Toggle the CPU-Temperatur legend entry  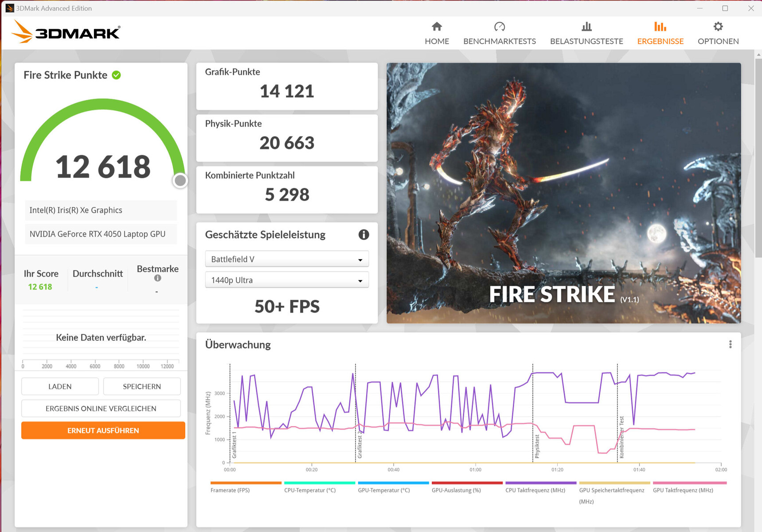310,490
